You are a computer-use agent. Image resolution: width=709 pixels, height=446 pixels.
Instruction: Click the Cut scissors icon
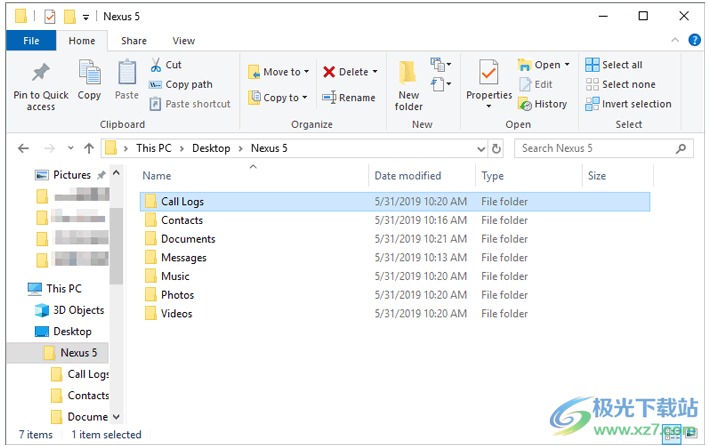157,65
